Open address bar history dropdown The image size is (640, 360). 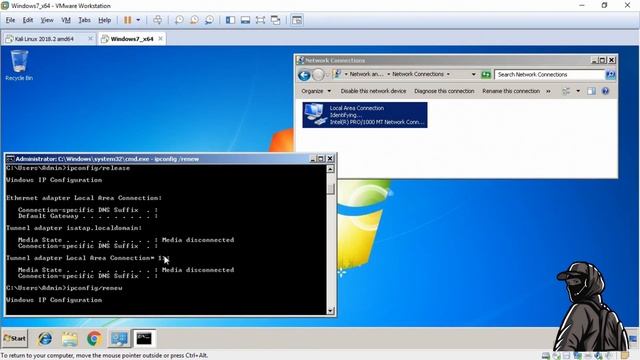coord(473,75)
